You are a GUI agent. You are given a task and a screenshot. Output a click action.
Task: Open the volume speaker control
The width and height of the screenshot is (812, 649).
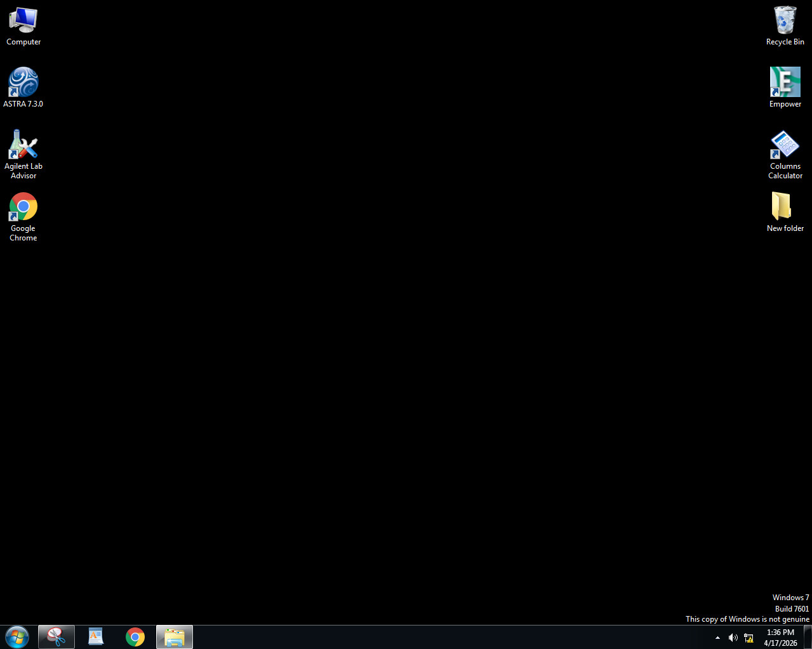(733, 638)
